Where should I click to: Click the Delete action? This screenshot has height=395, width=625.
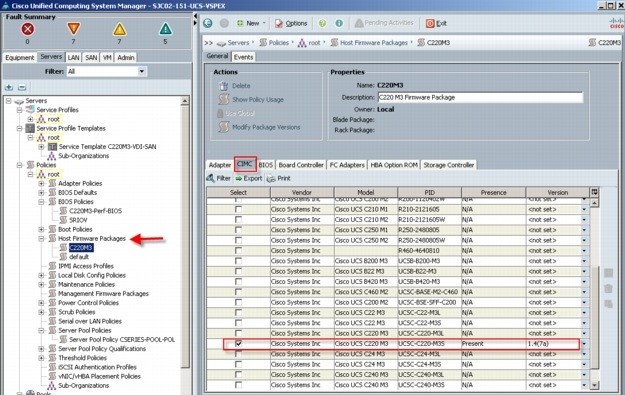pos(235,86)
